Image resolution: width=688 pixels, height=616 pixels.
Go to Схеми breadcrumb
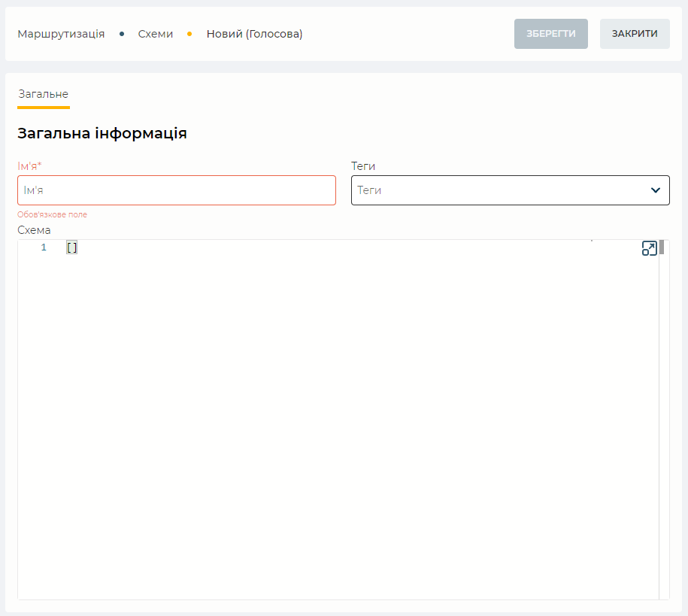(156, 34)
